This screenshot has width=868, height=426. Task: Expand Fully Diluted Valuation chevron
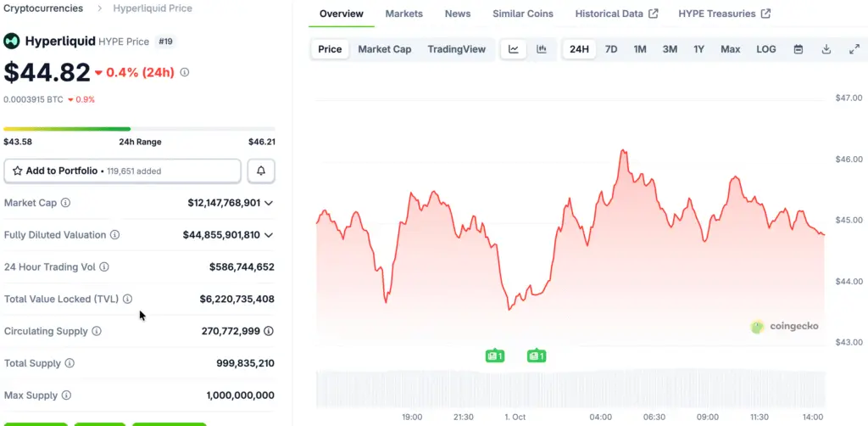[x=269, y=235]
